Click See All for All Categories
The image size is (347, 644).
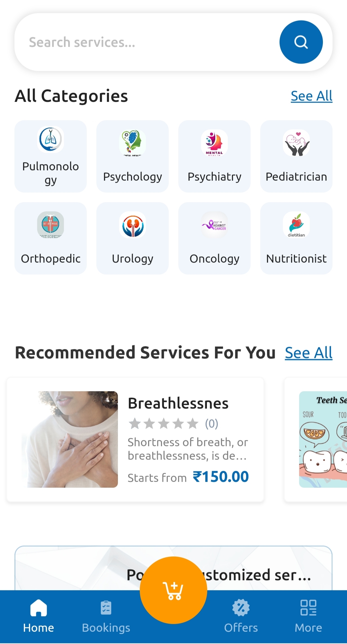click(311, 96)
